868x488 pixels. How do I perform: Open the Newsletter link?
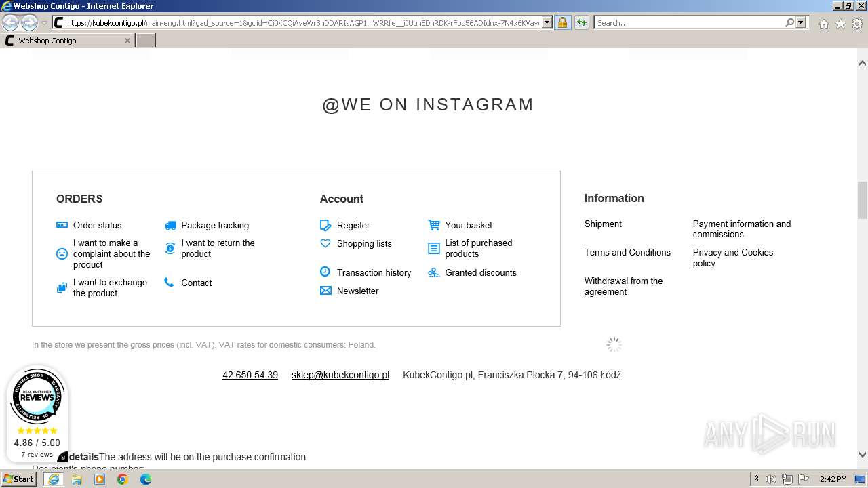[x=358, y=291]
